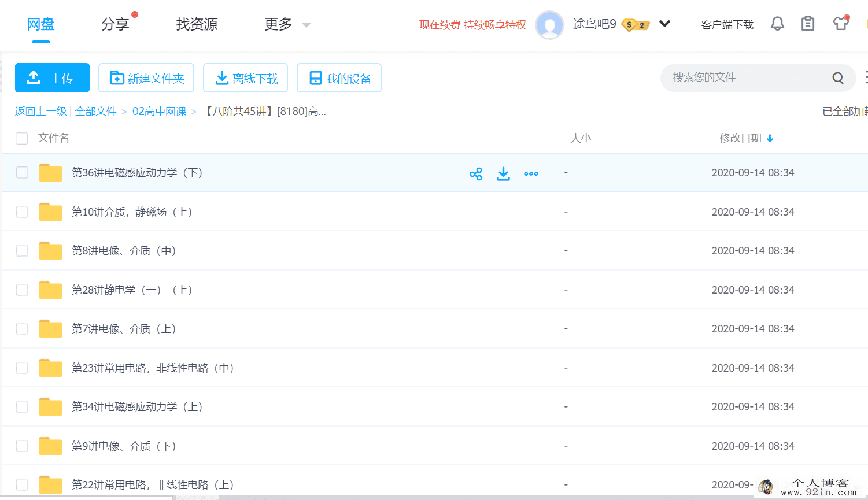Screen dimensions: 868x500
Task: Switch to the 网盘 tab
Action: pyautogui.click(x=41, y=24)
